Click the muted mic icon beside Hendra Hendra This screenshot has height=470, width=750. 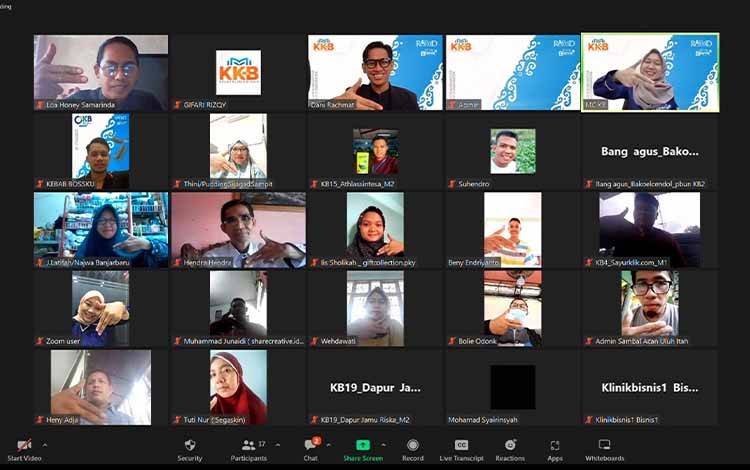pyautogui.click(x=177, y=262)
